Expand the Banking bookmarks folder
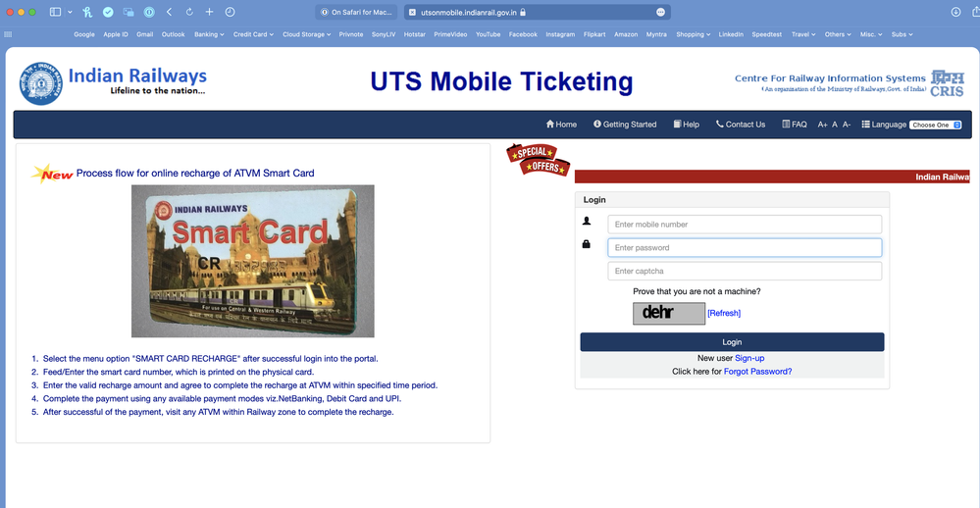The image size is (980, 508). [x=209, y=34]
